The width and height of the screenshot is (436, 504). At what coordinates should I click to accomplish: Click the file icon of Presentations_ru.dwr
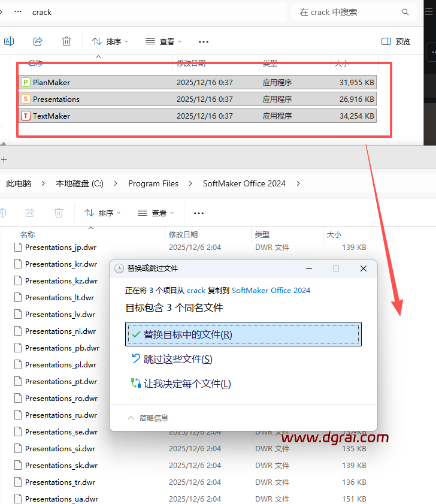18,415
